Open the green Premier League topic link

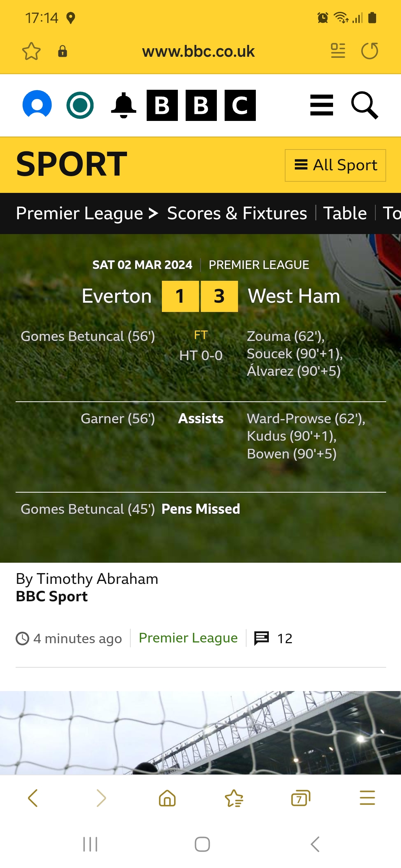pos(188,638)
